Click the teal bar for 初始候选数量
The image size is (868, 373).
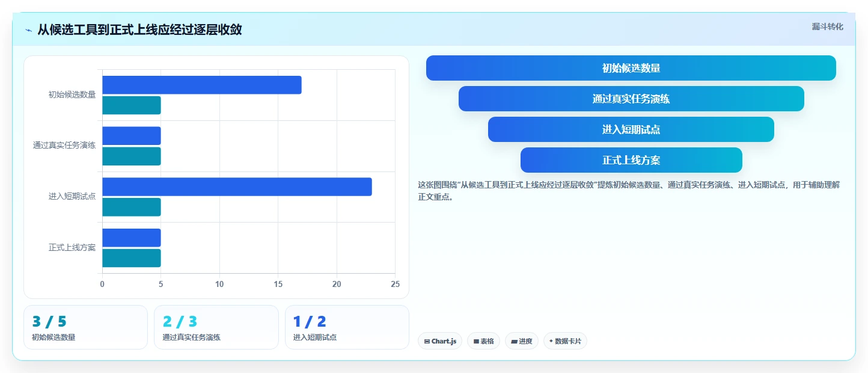click(x=132, y=105)
